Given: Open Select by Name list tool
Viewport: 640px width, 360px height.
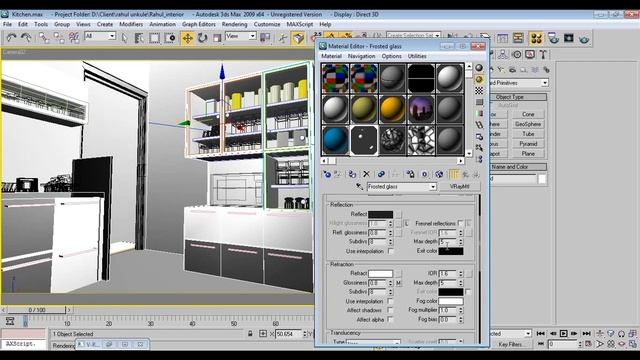Looking at the screenshot, I should [139, 38].
